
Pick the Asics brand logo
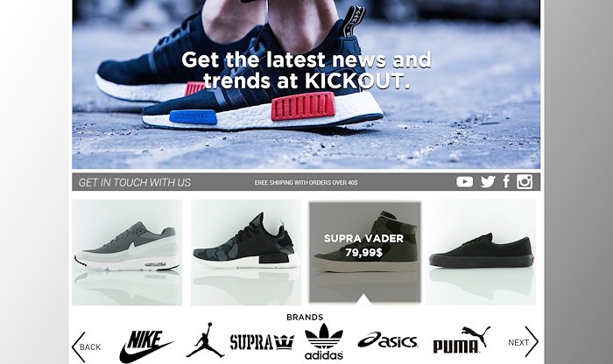tap(388, 340)
